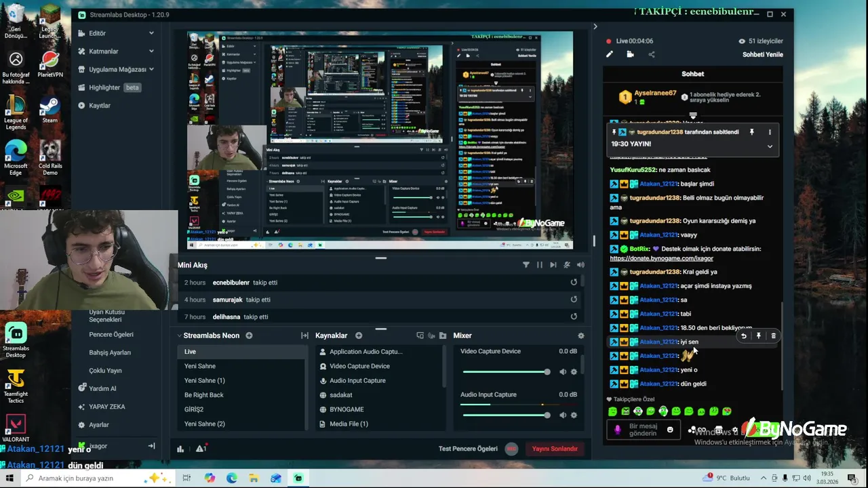
Task: Open Yardım AI in the sidebar
Action: click(x=97, y=388)
